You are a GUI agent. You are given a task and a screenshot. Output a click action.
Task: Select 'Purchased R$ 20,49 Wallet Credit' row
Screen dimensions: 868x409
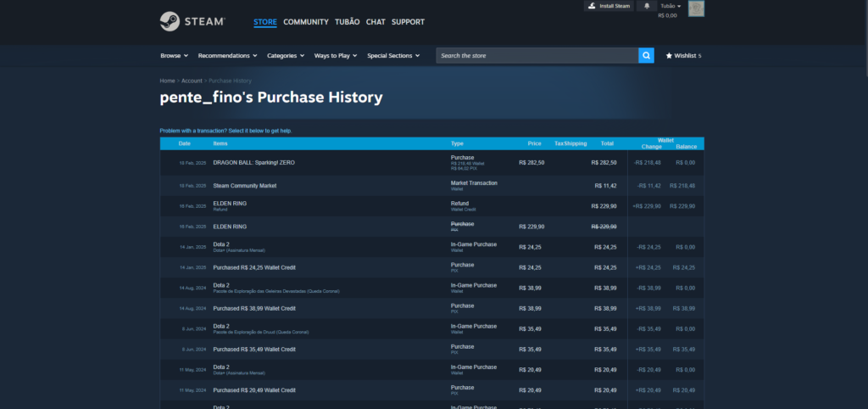click(431, 390)
